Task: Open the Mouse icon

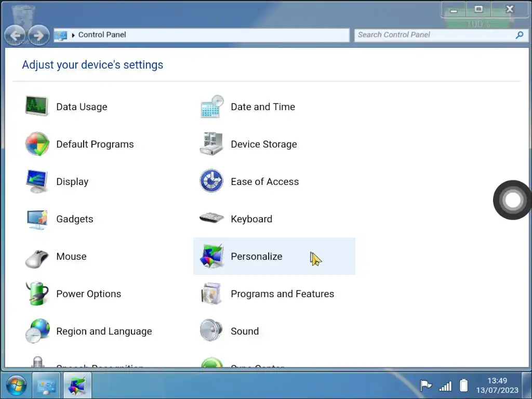Action: [x=37, y=259]
